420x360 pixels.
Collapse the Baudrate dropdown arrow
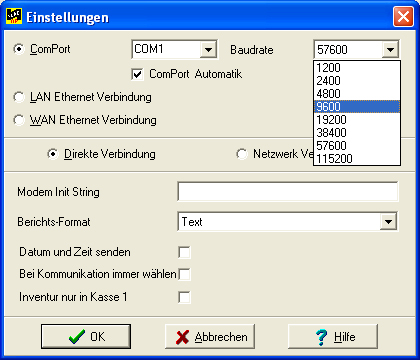390,50
